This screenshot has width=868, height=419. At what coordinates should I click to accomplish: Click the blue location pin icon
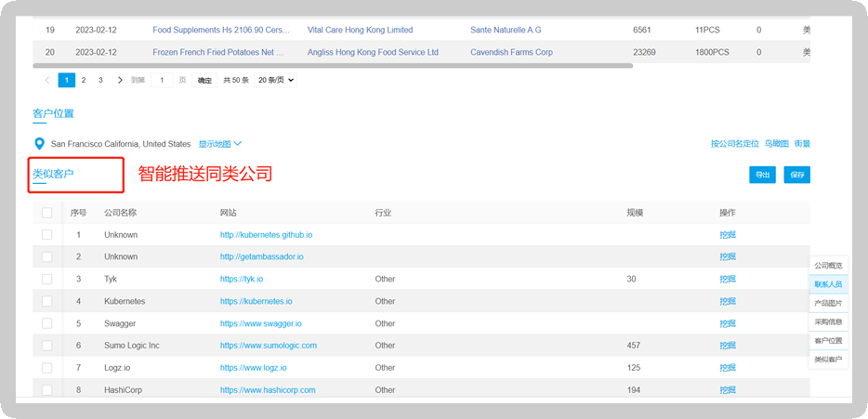(x=39, y=144)
